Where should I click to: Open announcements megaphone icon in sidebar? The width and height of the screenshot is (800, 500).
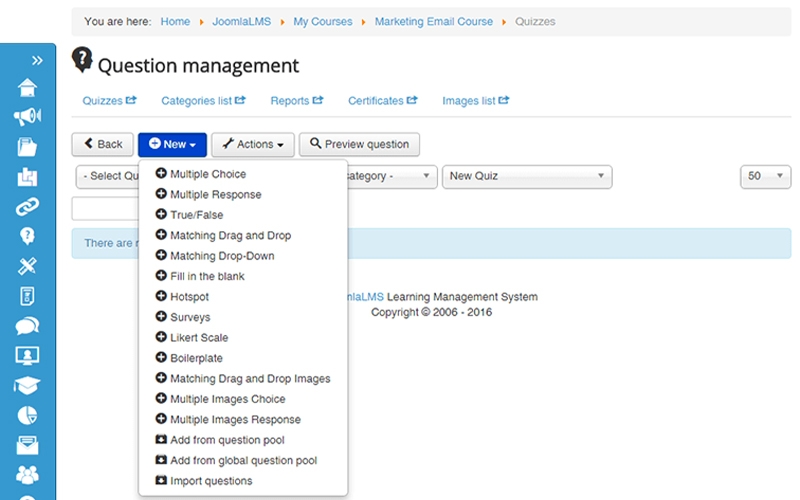point(28,117)
